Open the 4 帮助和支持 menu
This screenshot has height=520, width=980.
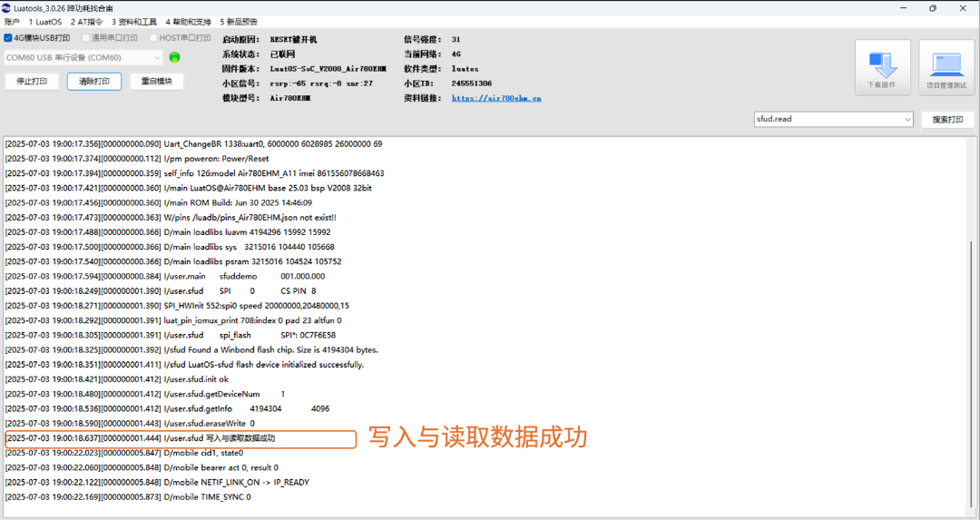[188, 22]
